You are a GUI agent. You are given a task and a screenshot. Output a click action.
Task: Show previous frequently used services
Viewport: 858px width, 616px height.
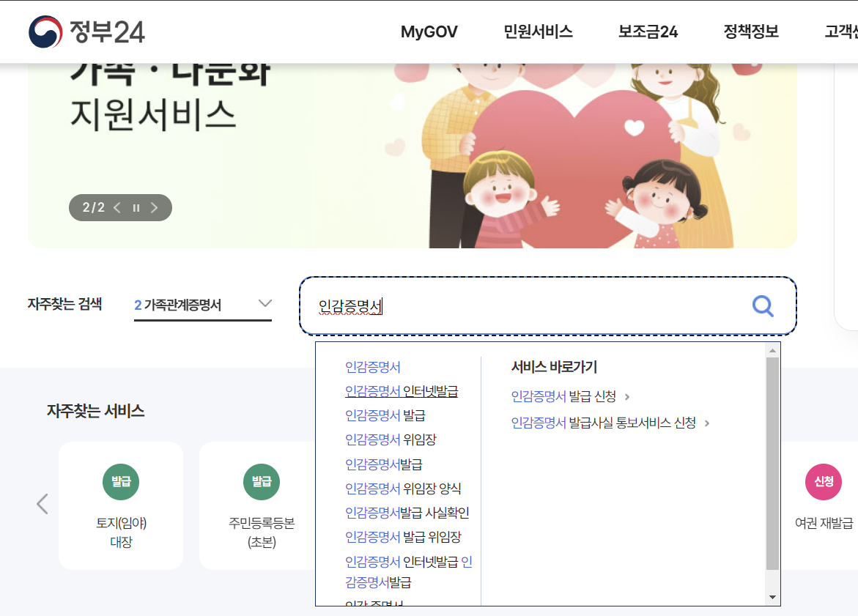click(42, 504)
